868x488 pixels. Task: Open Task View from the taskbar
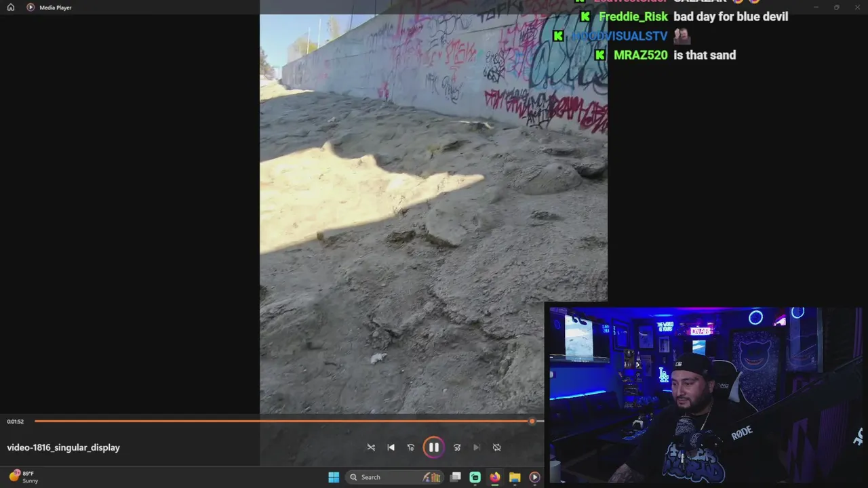(x=456, y=477)
